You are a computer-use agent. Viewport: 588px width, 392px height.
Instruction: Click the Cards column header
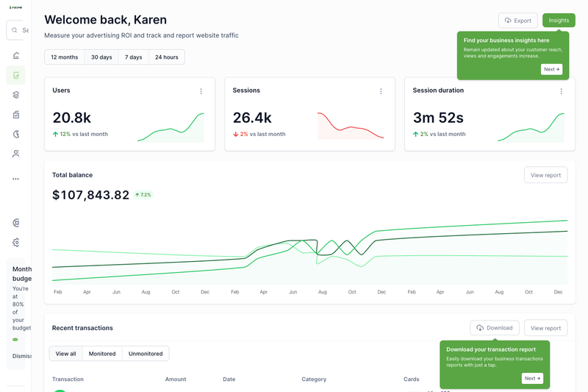[x=412, y=379]
